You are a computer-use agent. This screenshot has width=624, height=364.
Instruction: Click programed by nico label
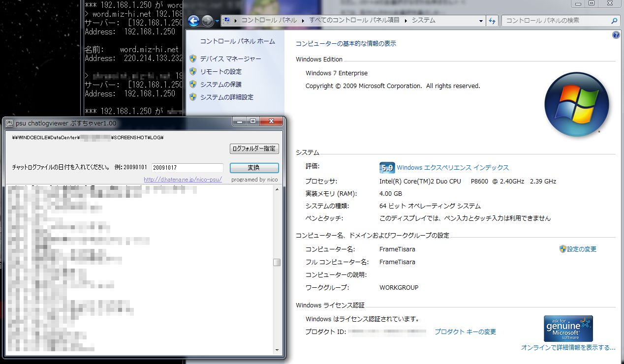254,180
